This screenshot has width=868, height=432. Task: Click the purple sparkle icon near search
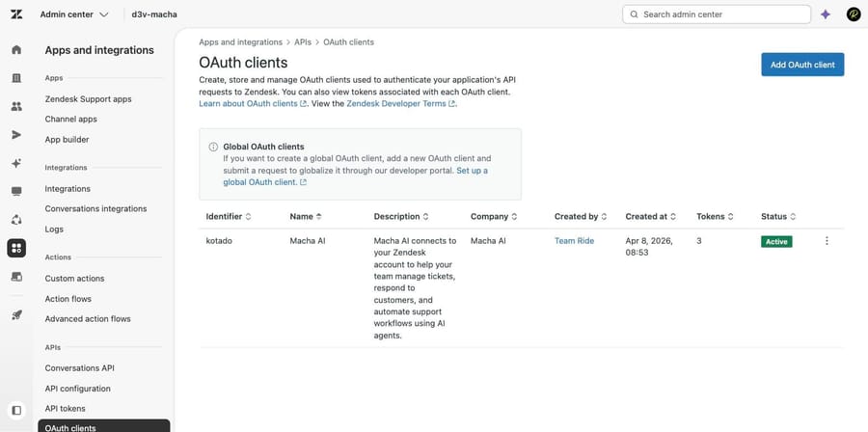(826, 14)
